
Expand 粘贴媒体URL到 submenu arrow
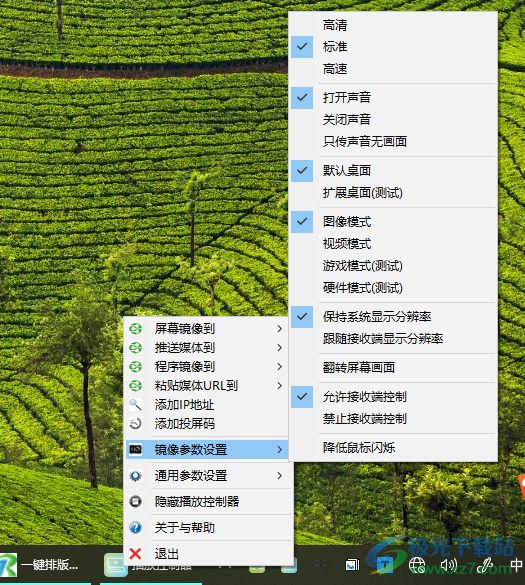[x=280, y=385]
